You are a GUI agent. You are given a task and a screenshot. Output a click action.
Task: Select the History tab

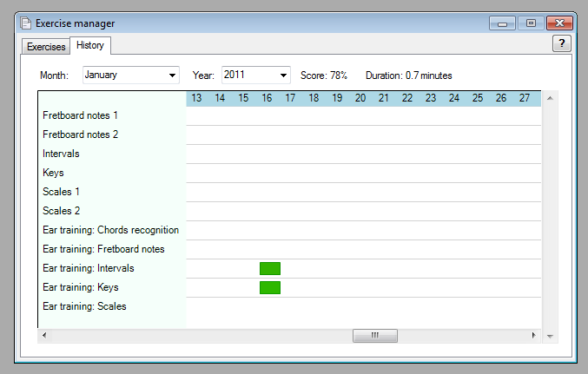coord(89,45)
